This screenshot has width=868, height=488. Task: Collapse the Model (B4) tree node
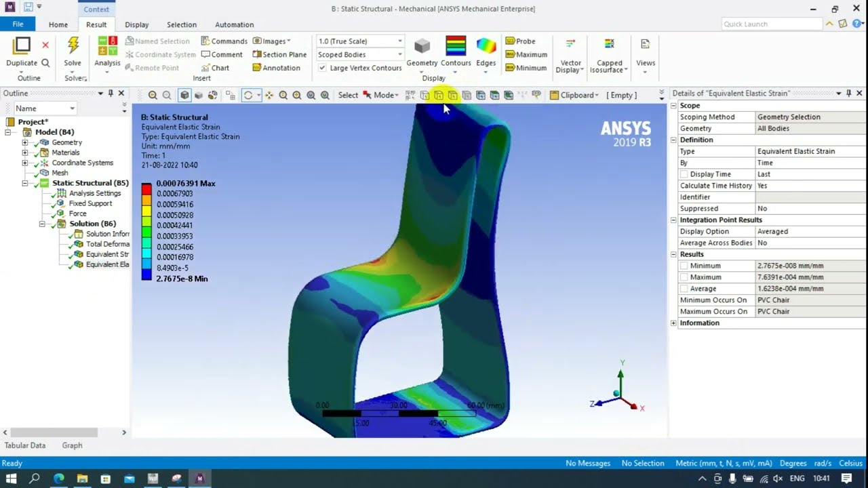tap(8, 132)
